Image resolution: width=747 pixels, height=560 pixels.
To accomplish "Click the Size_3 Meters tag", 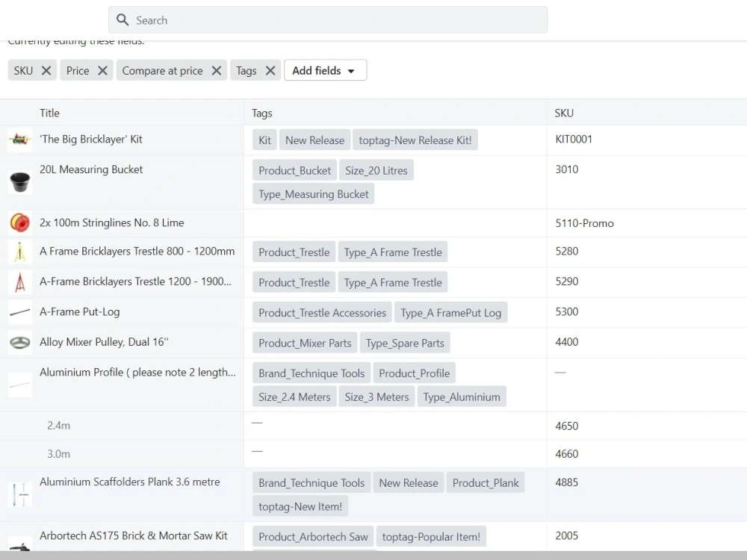I will [376, 396].
